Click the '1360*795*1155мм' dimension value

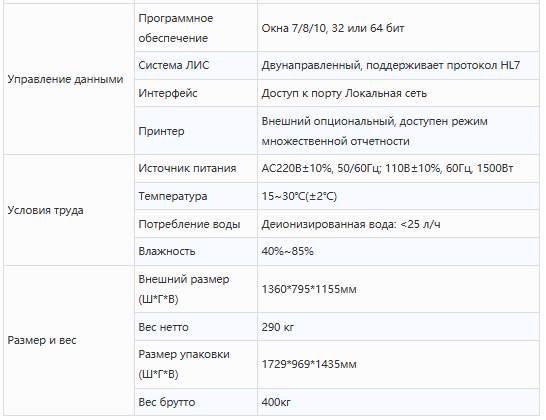click(x=309, y=289)
